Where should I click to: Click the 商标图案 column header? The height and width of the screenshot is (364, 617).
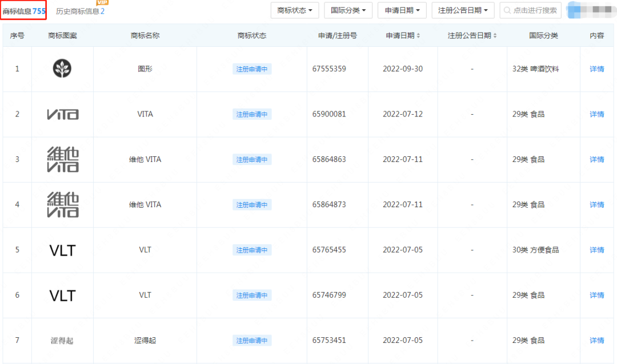click(63, 36)
